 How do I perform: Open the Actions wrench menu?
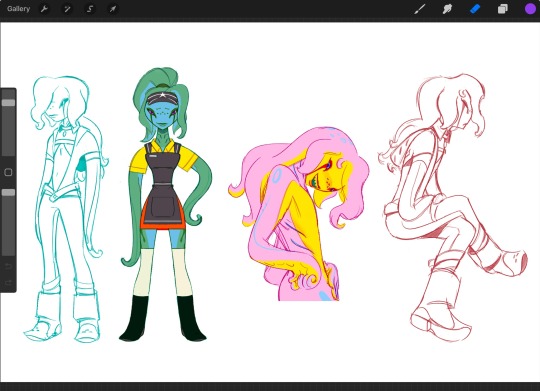(x=44, y=9)
